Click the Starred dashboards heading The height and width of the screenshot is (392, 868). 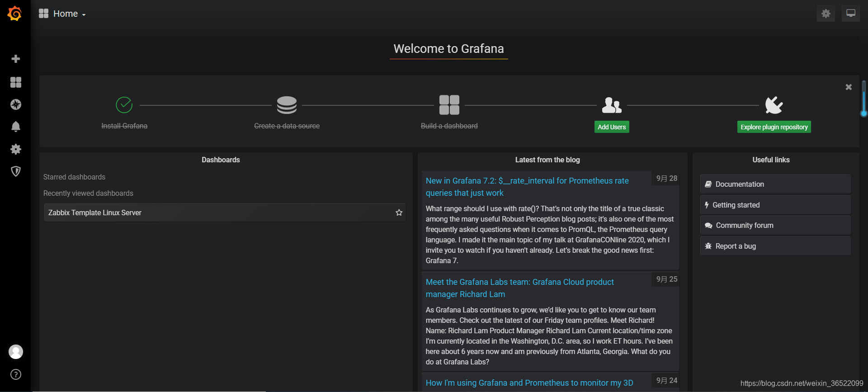(x=74, y=177)
